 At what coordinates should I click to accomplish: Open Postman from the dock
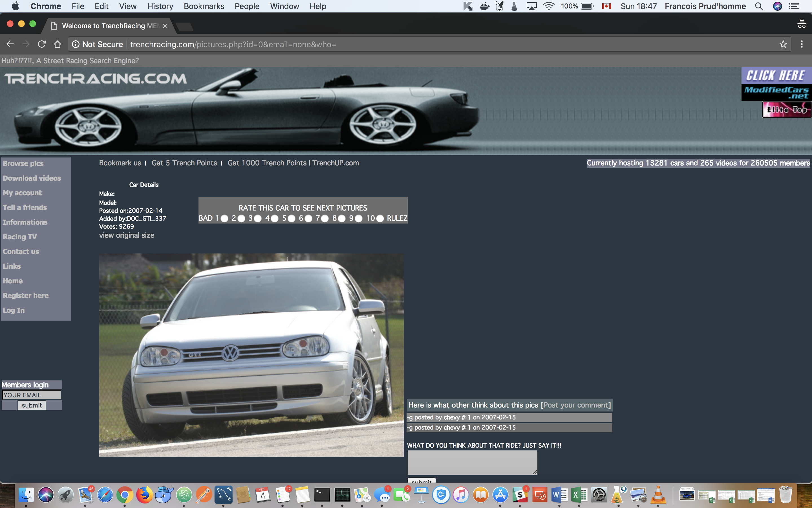[204, 494]
